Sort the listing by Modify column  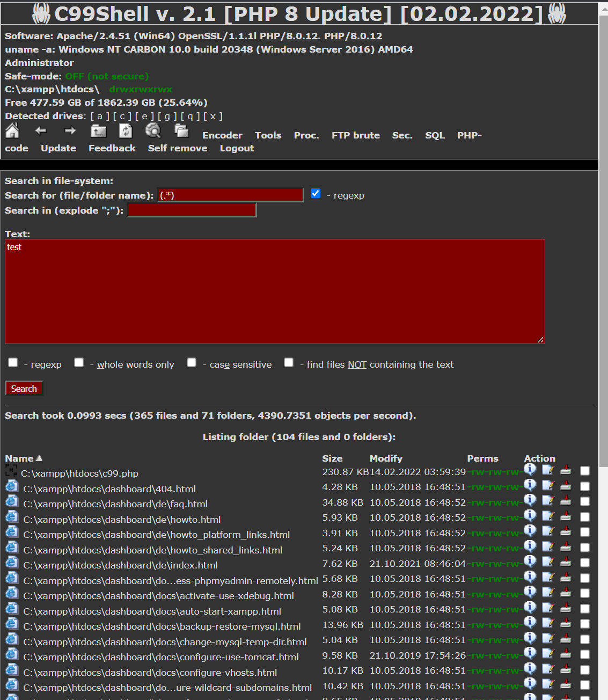(386, 458)
